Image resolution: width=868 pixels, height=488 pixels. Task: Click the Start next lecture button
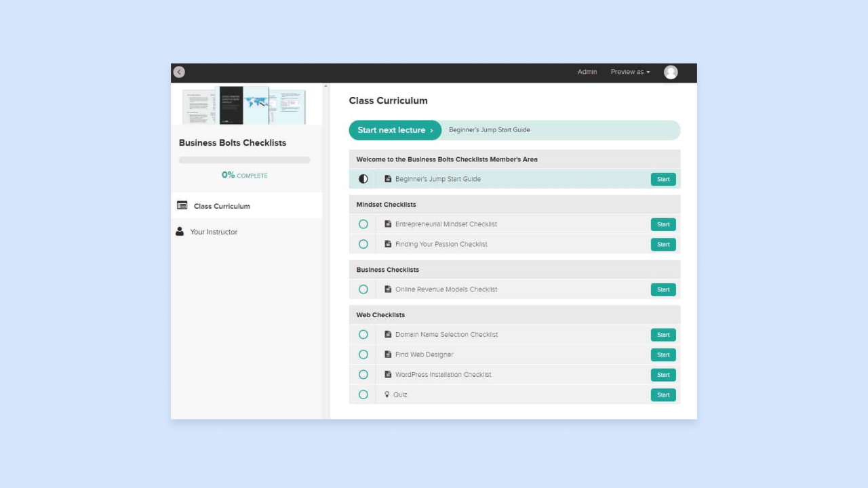pyautogui.click(x=395, y=130)
